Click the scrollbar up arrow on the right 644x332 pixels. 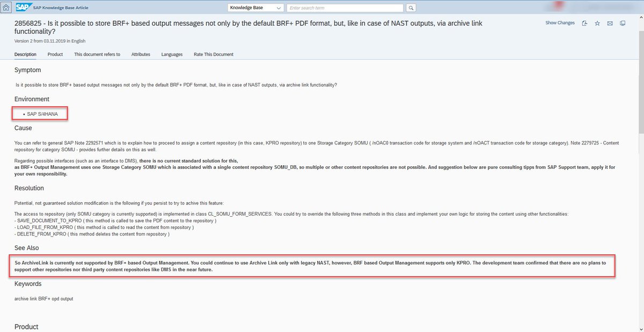640,17
